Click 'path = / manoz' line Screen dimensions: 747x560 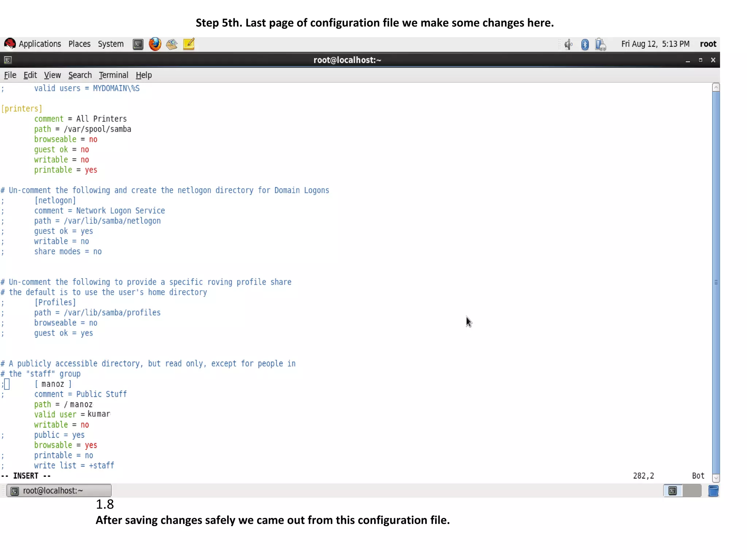(63, 405)
